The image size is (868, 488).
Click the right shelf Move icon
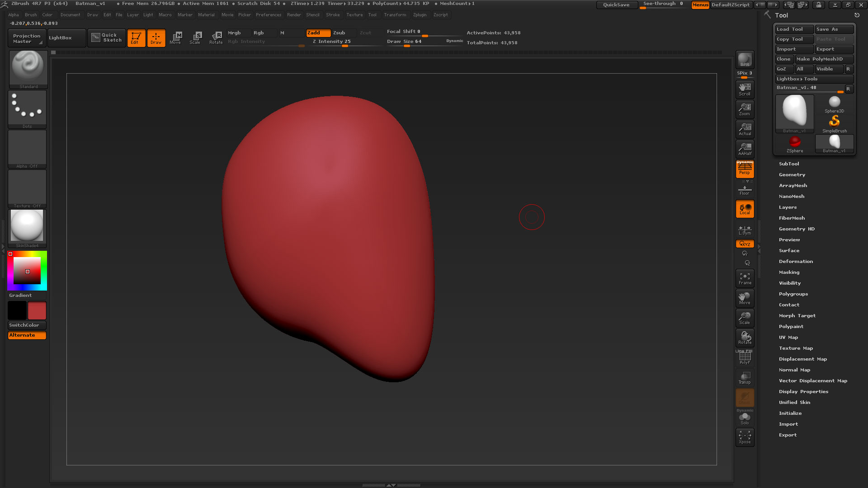pos(745,298)
